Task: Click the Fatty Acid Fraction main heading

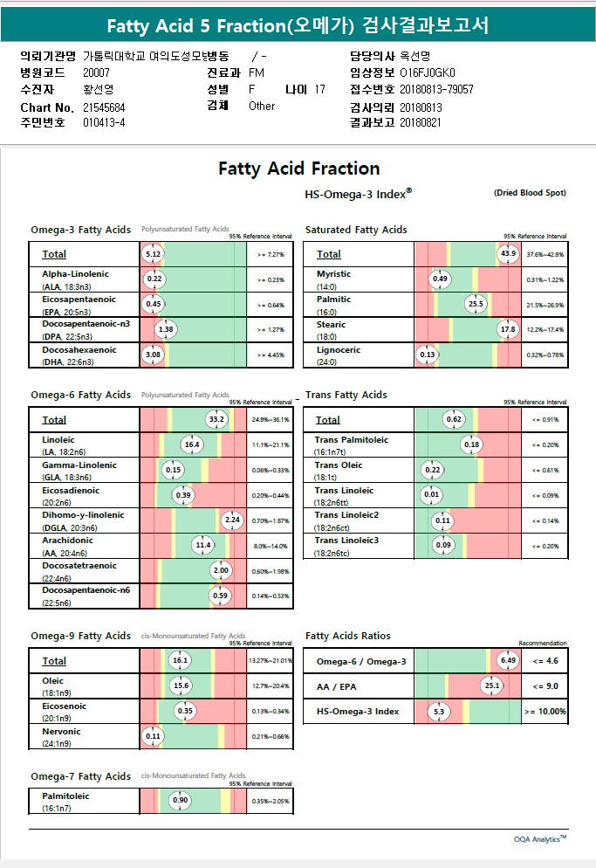Action: [x=298, y=169]
